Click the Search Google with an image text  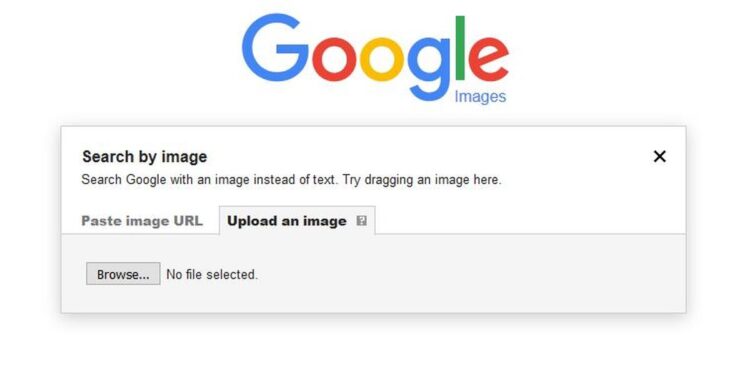(165, 180)
